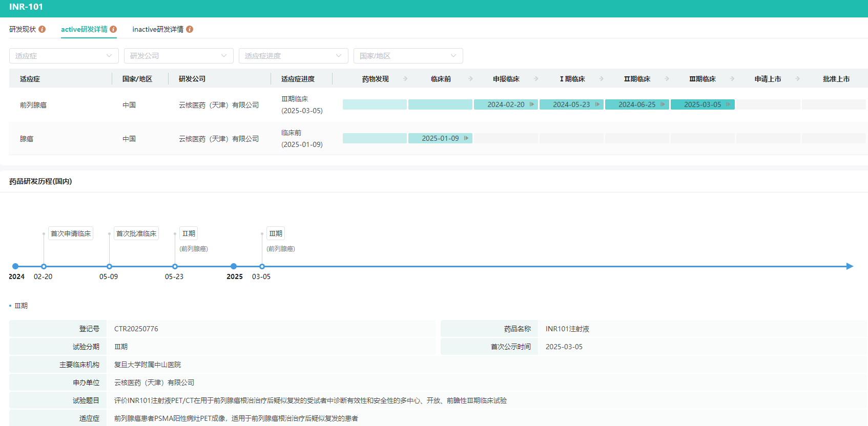Screen dimensions: 868x426
Task: Click play arrow on 2025-03-05 bar
Action: click(x=729, y=104)
